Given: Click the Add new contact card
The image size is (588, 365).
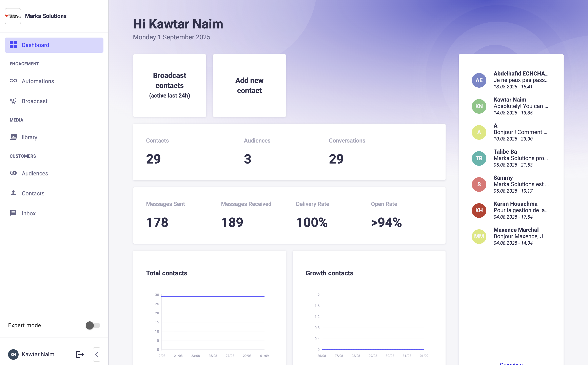Looking at the screenshot, I should [249, 85].
